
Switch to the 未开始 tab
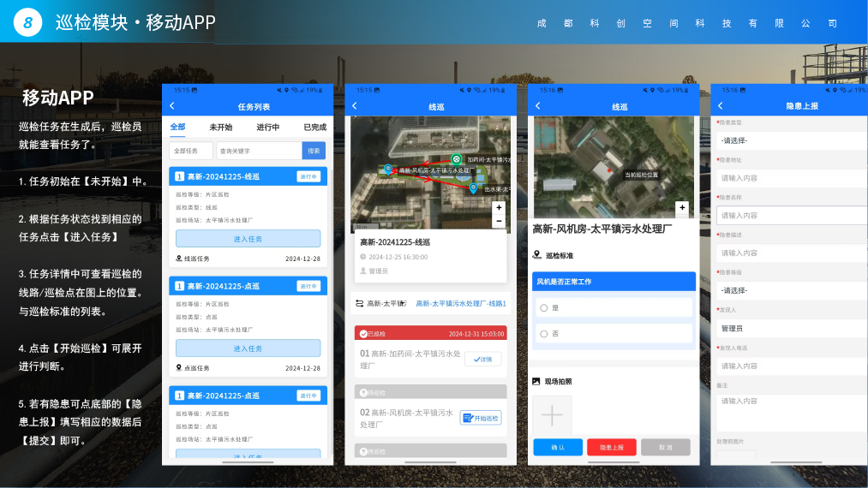(220, 128)
